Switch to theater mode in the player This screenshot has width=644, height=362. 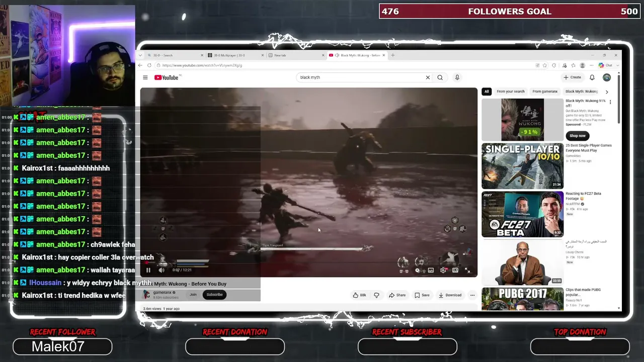[x=455, y=270]
